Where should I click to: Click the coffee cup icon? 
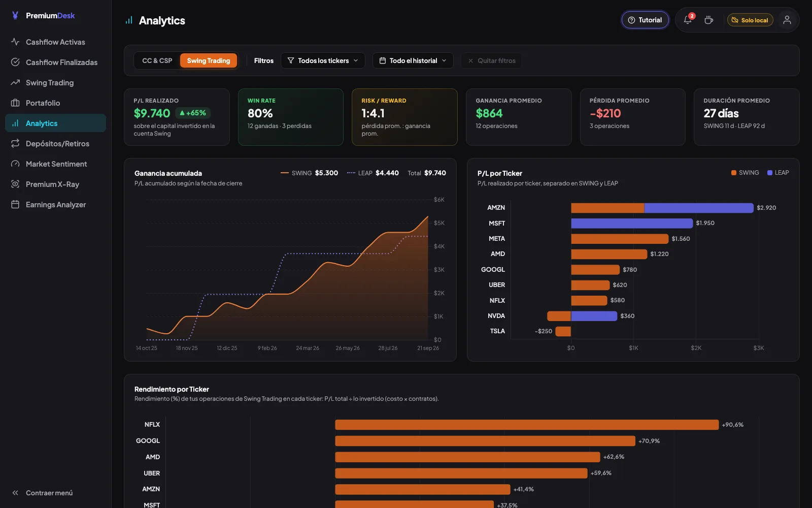point(709,20)
